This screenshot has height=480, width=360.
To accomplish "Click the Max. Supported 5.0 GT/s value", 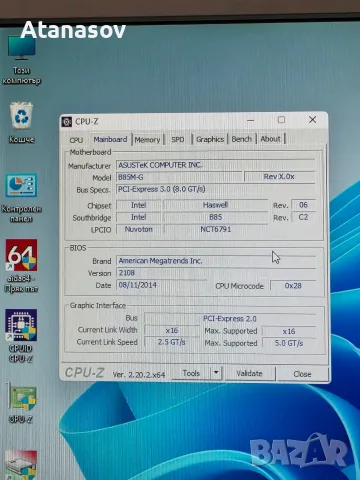I will [289, 343].
